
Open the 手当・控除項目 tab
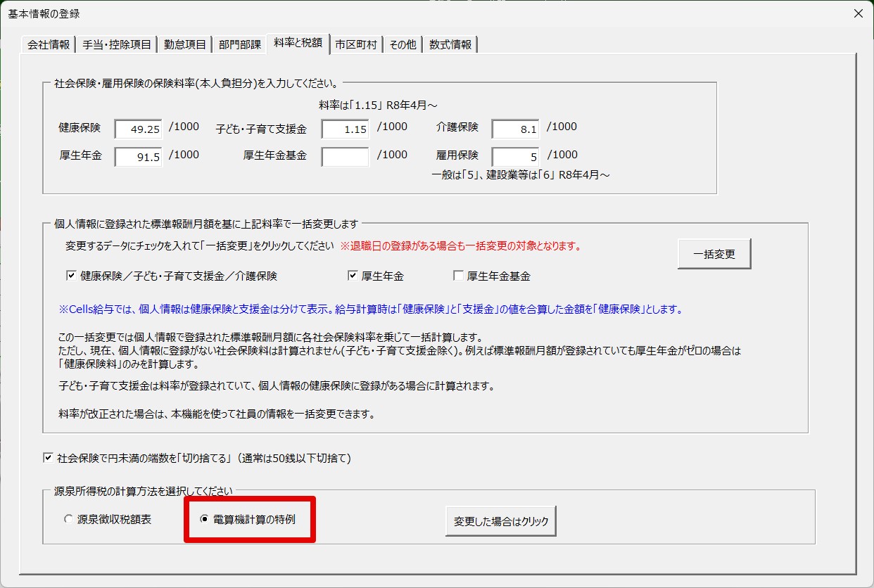point(117,45)
